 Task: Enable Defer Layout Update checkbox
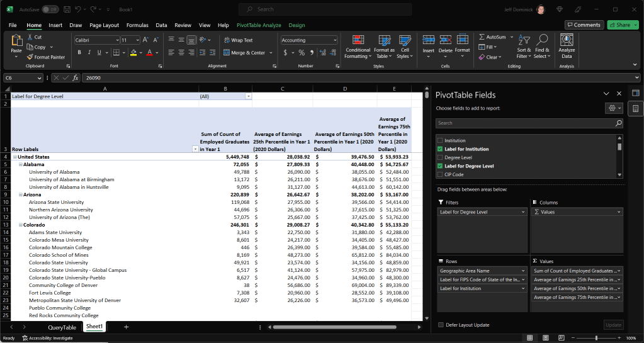[441, 325]
